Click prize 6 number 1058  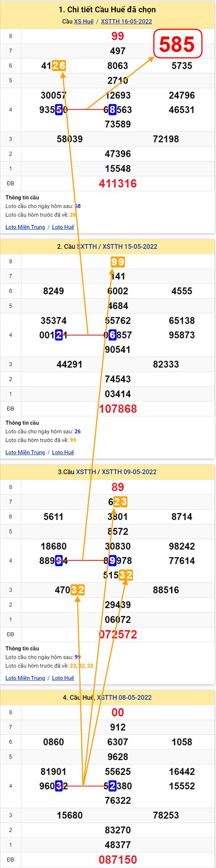182,742
